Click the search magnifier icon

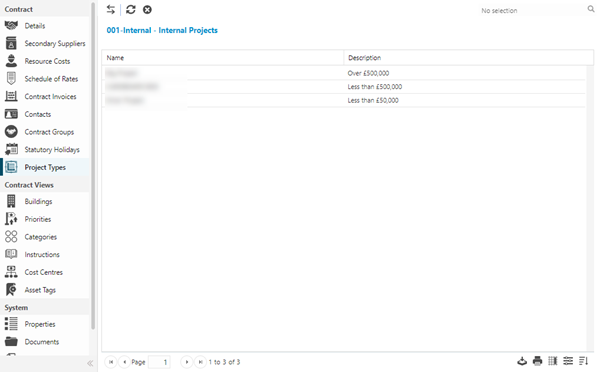591,9
